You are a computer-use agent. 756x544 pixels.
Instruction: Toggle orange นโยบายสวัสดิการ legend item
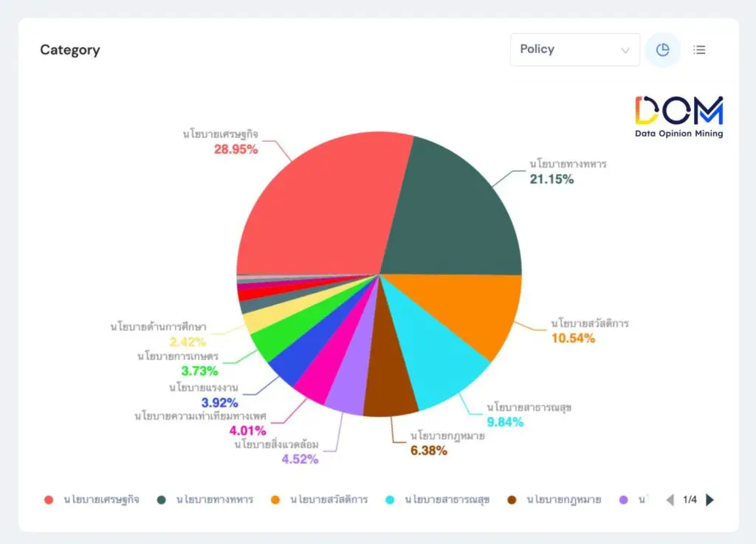(320, 500)
